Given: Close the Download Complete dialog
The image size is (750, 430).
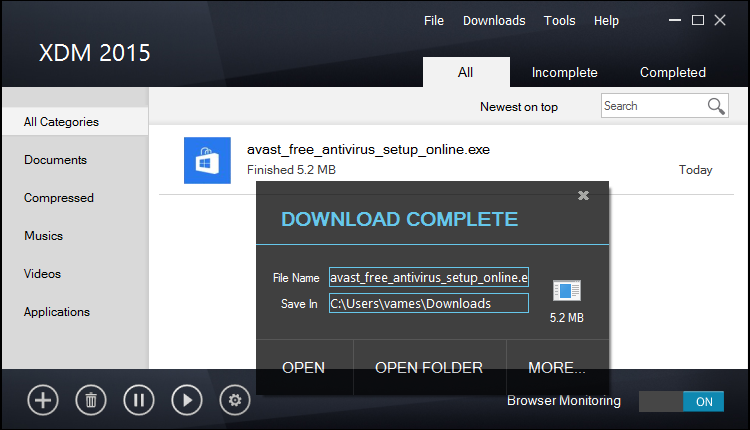Looking at the screenshot, I should tap(584, 196).
